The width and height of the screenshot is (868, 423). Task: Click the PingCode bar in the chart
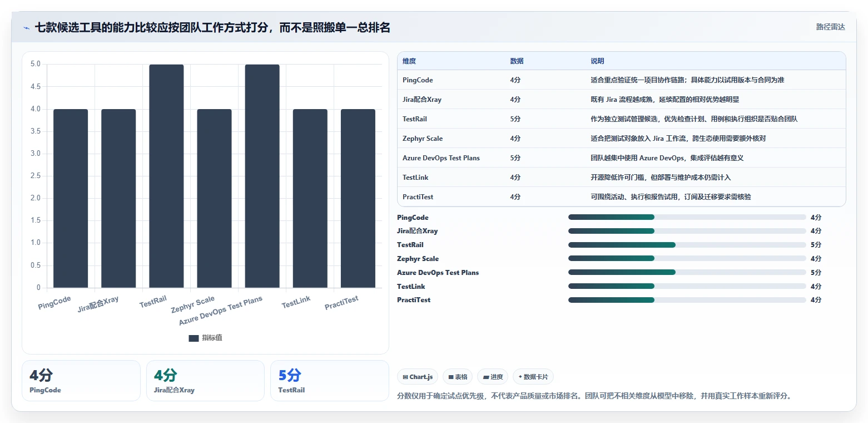(x=71, y=198)
